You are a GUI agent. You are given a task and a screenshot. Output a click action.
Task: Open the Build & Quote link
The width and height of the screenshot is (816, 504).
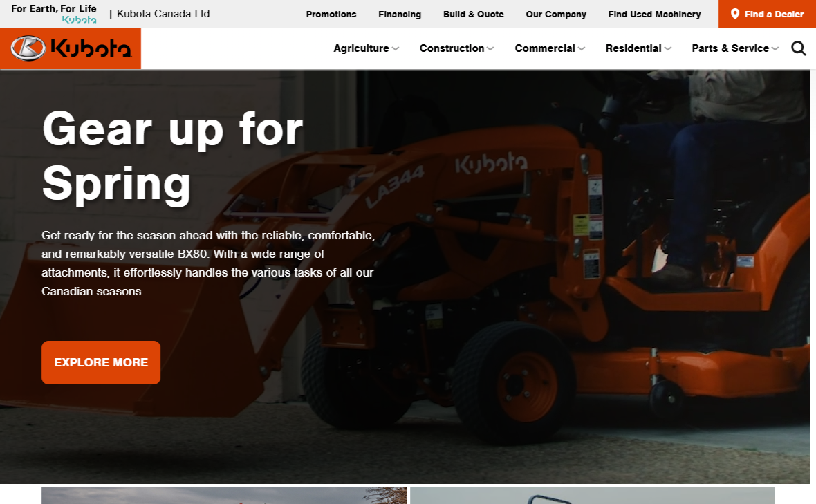point(474,14)
